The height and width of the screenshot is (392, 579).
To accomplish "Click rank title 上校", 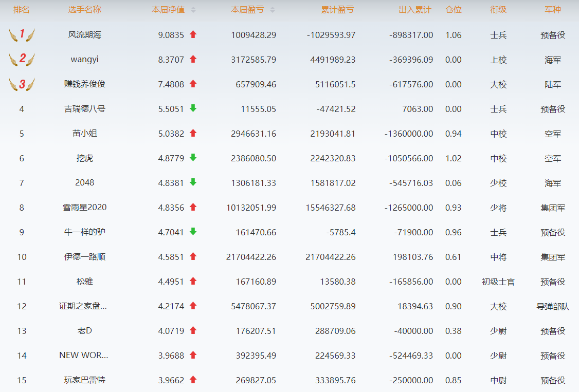I will pyautogui.click(x=498, y=60).
